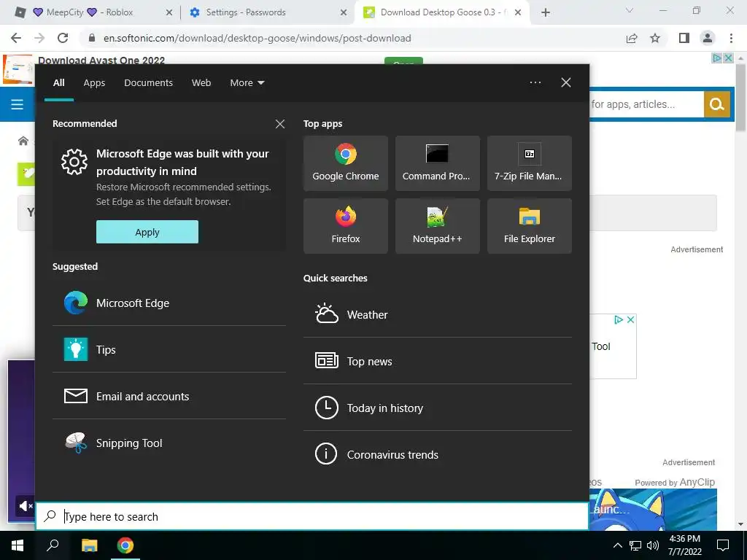Click the taskbar search magnifier icon

click(53, 545)
